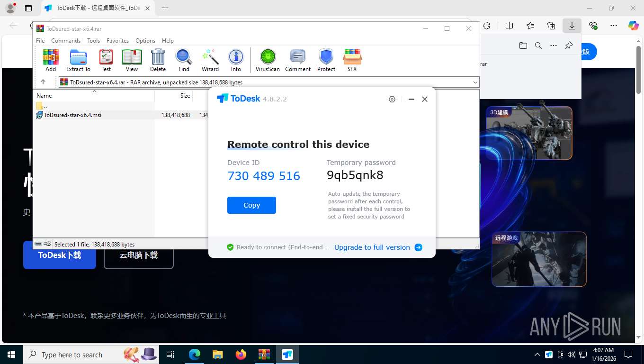Click the taskbar search box
Image resolution: width=644 pixels, height=364 pixels.
(x=90, y=355)
